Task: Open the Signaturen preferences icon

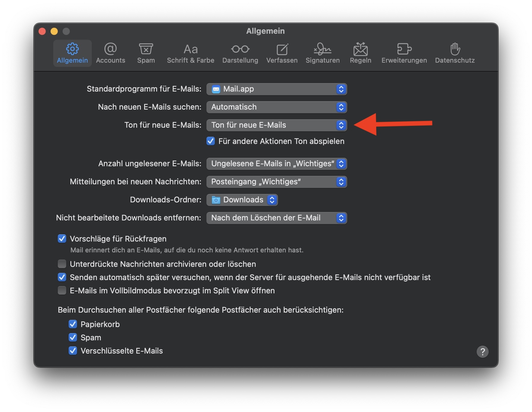Action: tap(323, 53)
